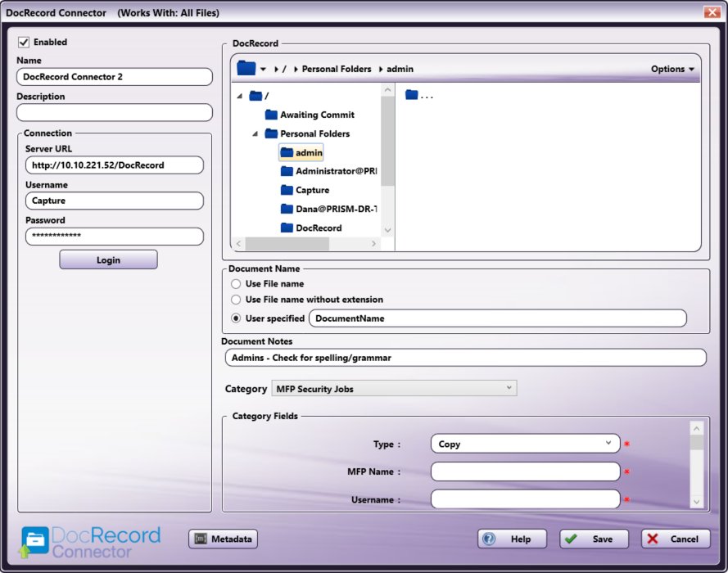Click the folder tree vertical scrollbar thumb
This screenshot has height=573, width=728.
(x=387, y=142)
